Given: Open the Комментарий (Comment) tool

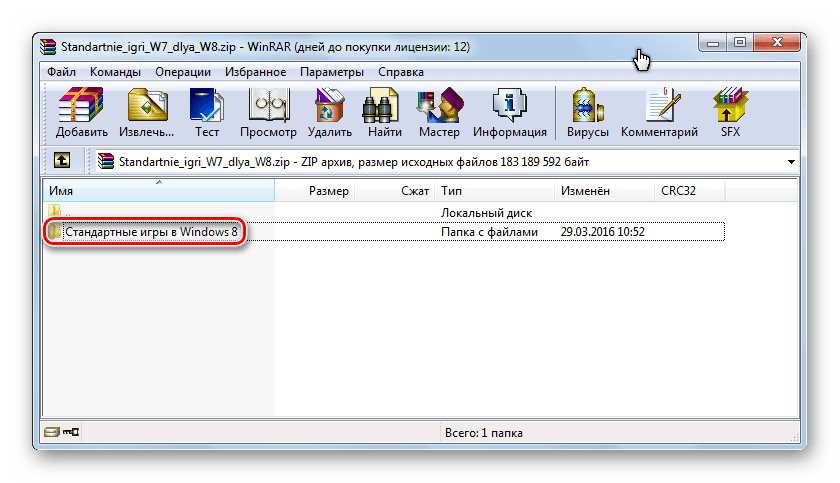Looking at the screenshot, I should (658, 112).
